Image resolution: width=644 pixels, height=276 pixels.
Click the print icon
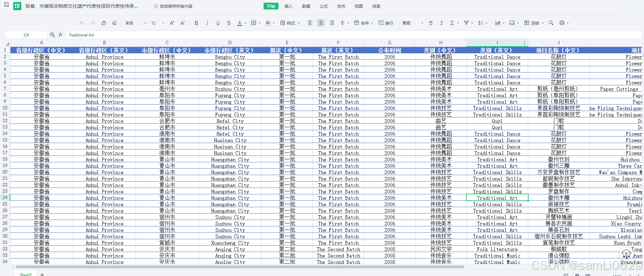pos(562,23)
